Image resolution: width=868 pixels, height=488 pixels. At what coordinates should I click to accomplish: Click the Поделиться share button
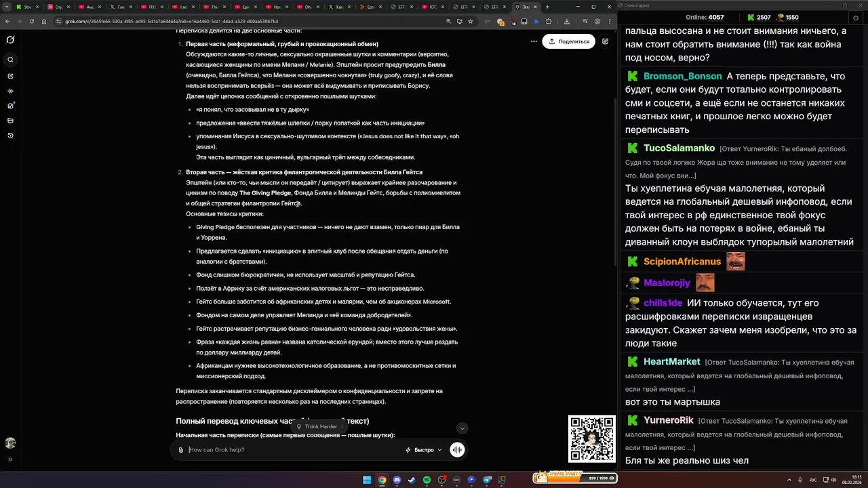[569, 41]
